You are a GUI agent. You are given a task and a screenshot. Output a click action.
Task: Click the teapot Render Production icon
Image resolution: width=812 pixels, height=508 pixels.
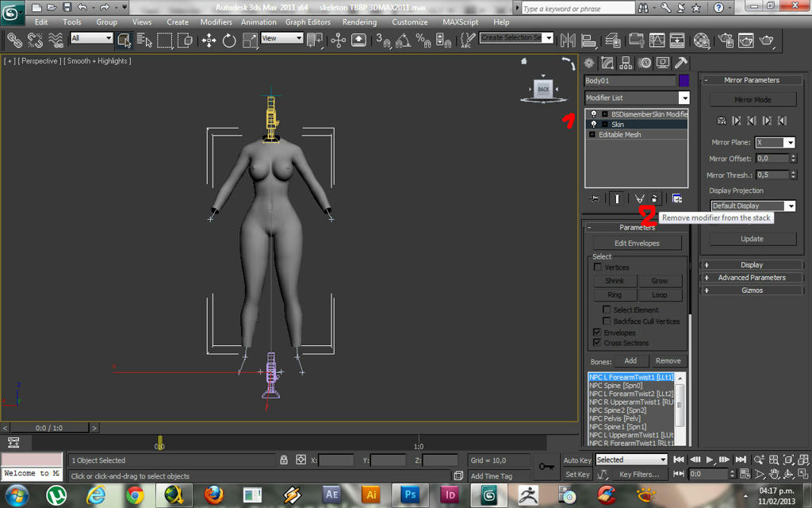pos(767,40)
